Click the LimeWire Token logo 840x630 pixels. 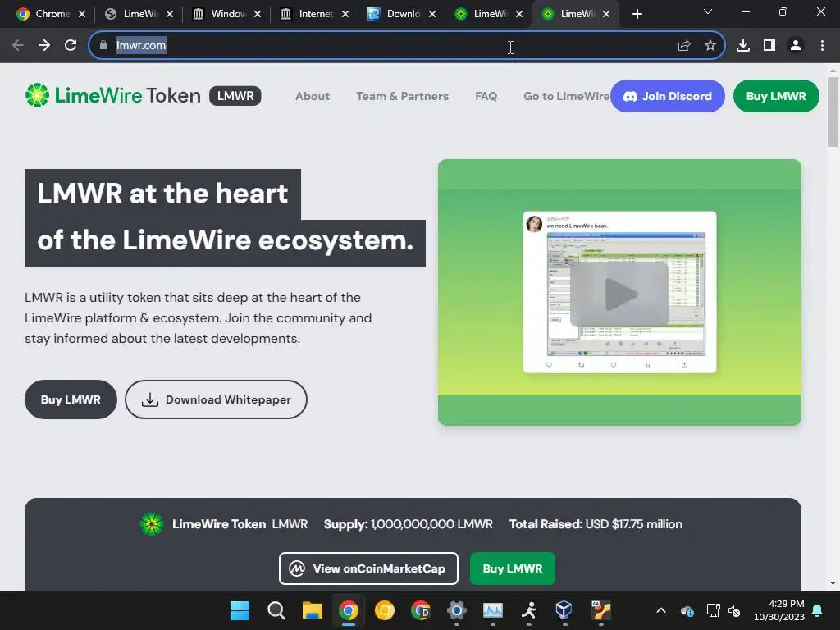[x=113, y=95]
